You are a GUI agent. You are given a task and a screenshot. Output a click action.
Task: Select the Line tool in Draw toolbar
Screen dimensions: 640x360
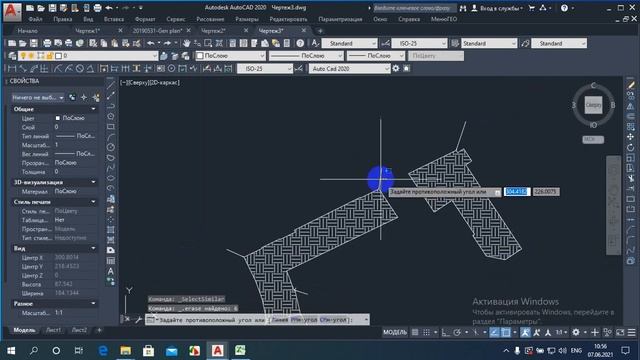point(111,85)
